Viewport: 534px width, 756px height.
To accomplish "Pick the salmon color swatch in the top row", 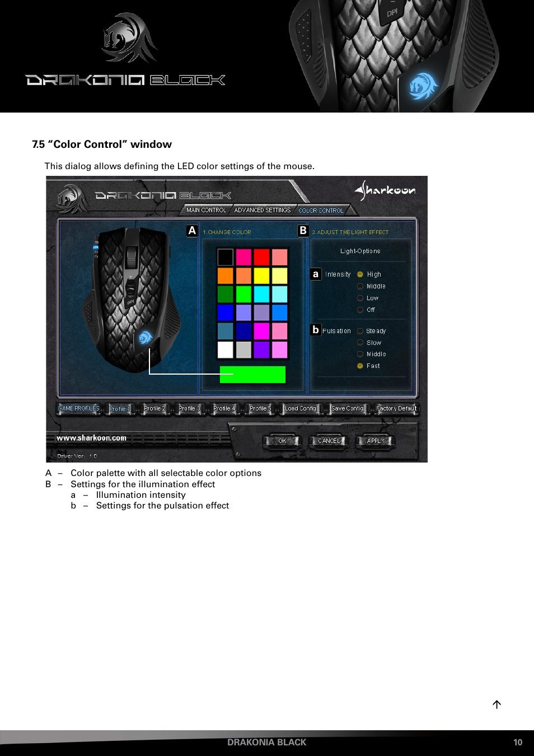I will pos(279,257).
